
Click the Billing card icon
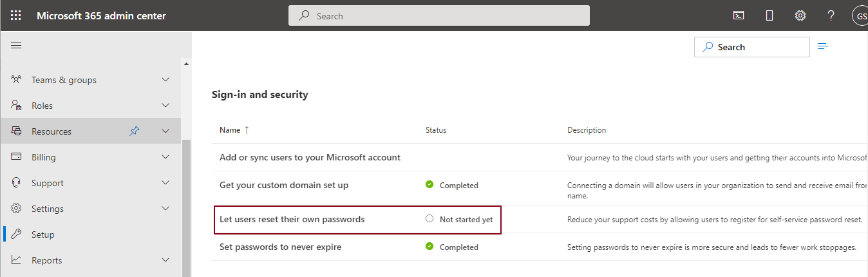coord(17,157)
